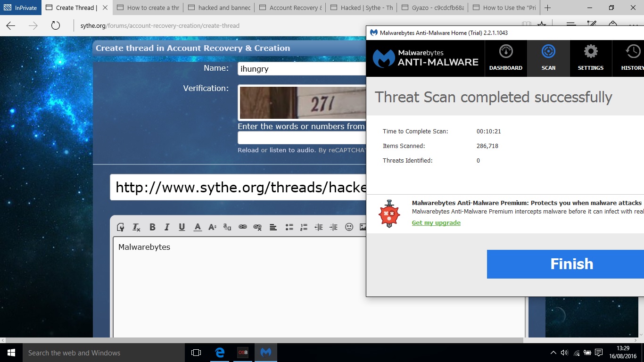Click the Finish button in Malwarebytes
This screenshot has width=644, height=362.
point(565,264)
